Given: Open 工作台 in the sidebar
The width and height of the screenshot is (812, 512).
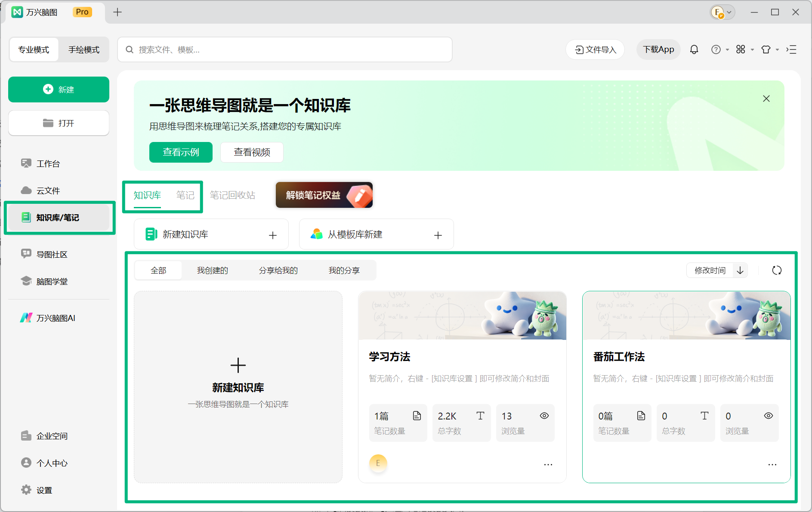Looking at the screenshot, I should point(59,163).
